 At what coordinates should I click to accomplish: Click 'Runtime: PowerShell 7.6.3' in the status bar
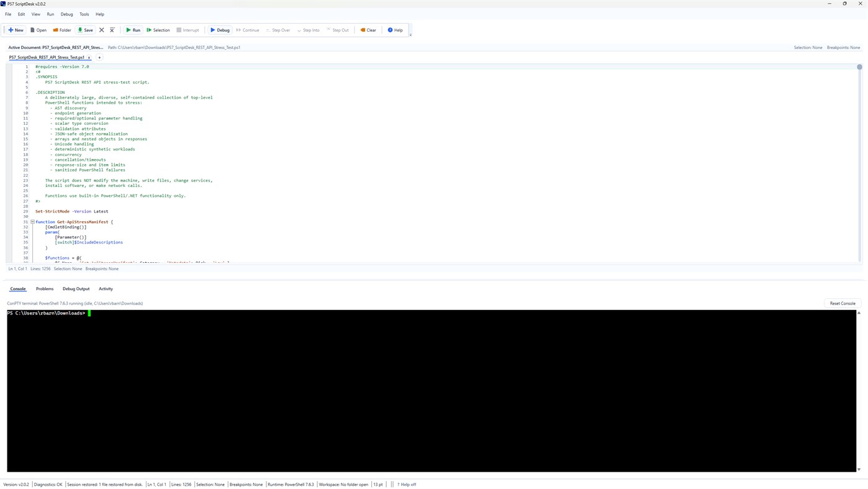click(291, 485)
